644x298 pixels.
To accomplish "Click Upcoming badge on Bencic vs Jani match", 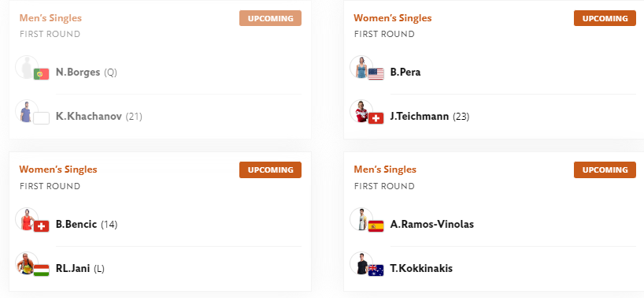I will [270, 169].
